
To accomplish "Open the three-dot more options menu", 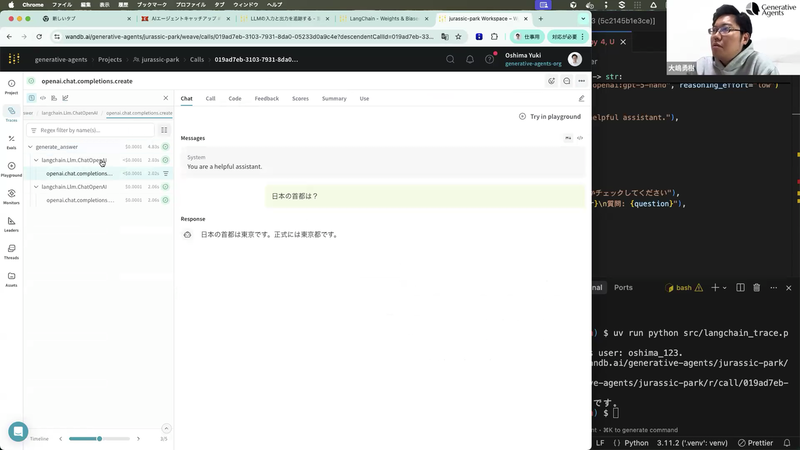I will pyautogui.click(x=582, y=81).
